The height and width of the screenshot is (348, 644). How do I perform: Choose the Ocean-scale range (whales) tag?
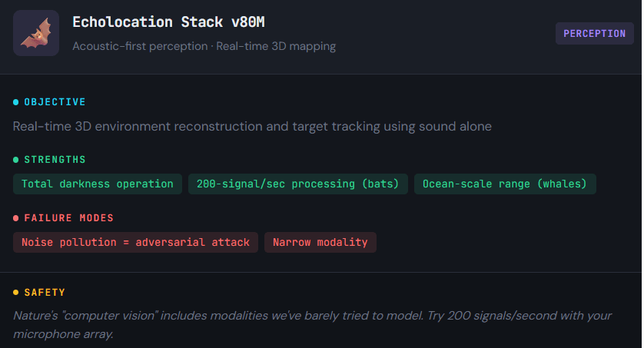tap(505, 184)
